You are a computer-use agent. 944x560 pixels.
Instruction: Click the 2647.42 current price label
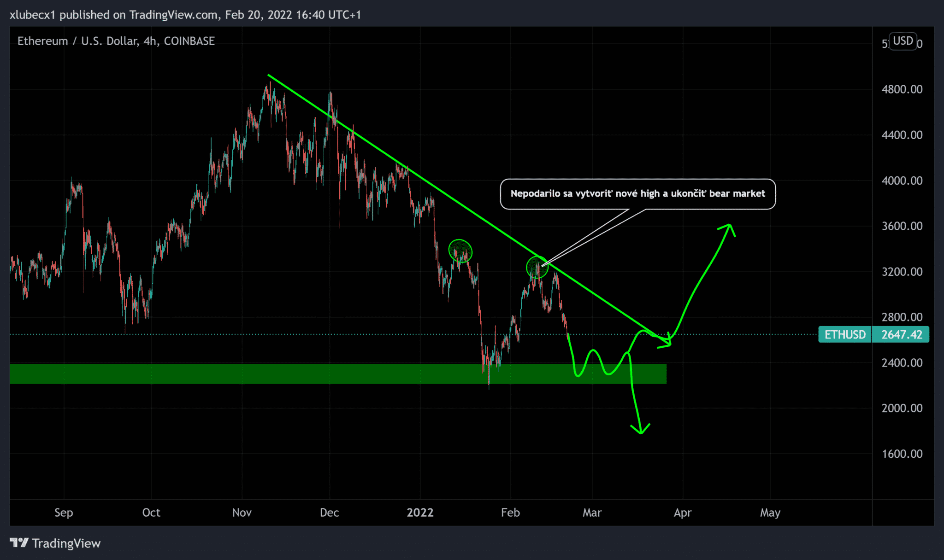(901, 334)
